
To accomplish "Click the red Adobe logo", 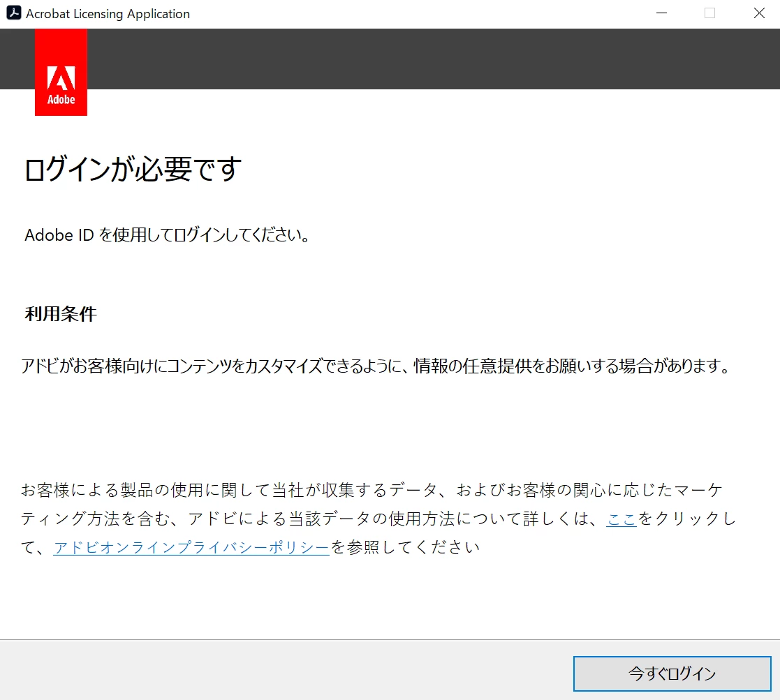I will (61, 72).
